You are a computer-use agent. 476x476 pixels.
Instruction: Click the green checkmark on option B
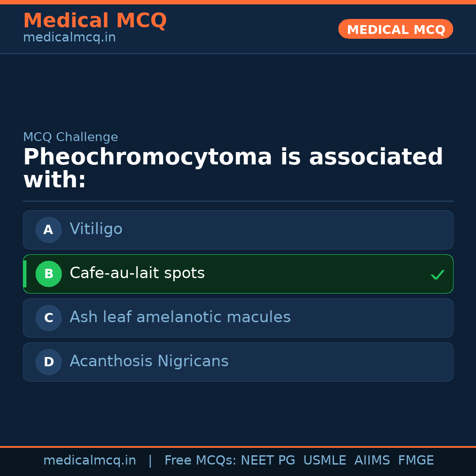tap(437, 275)
